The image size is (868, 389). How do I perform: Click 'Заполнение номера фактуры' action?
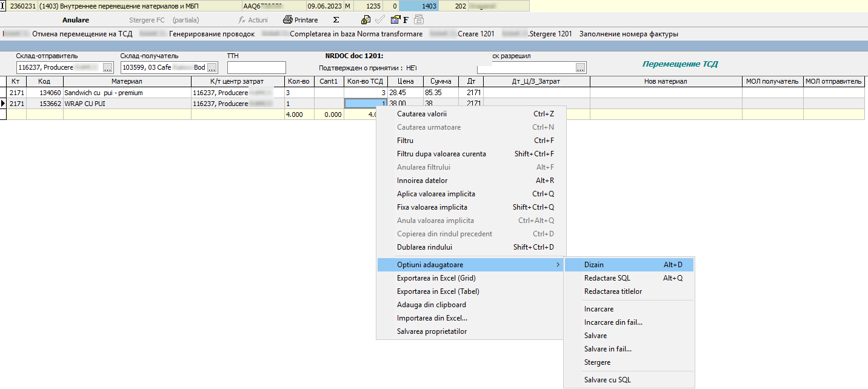(629, 34)
